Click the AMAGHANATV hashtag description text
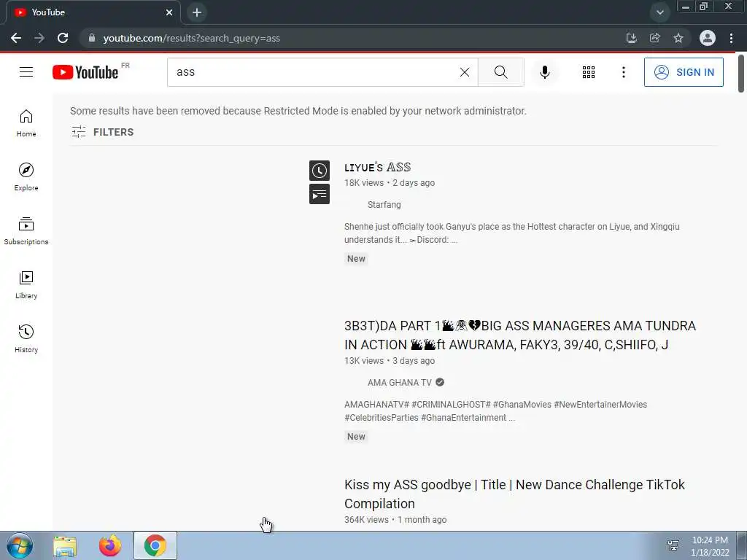Image resolution: width=747 pixels, height=560 pixels. [495, 411]
